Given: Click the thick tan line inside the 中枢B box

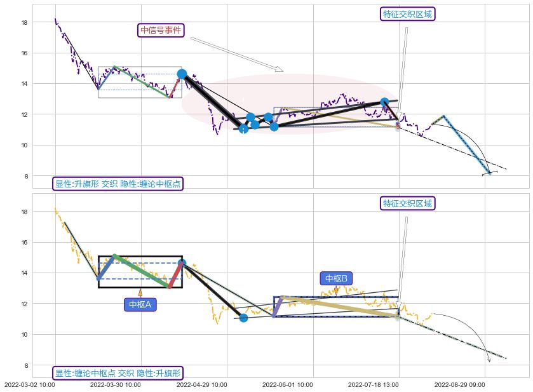Looking at the screenshot, I should [x=340, y=304].
